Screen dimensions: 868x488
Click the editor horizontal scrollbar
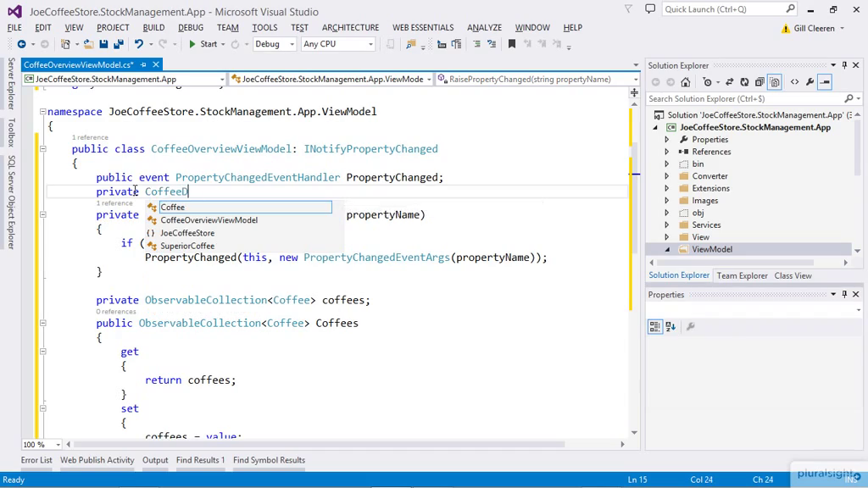(x=319, y=444)
